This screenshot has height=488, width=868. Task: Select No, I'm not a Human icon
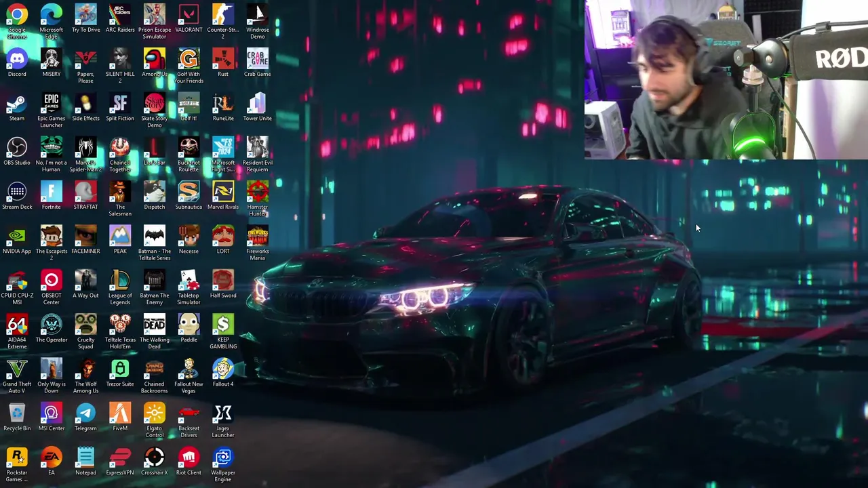pyautogui.click(x=52, y=147)
